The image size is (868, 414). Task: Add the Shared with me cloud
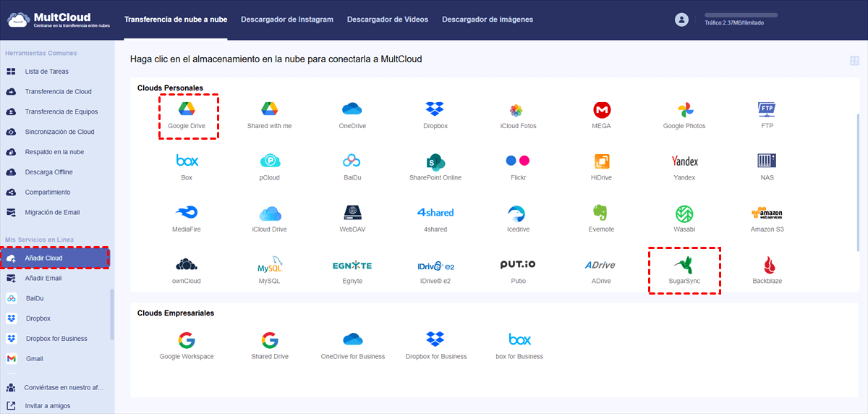click(269, 116)
